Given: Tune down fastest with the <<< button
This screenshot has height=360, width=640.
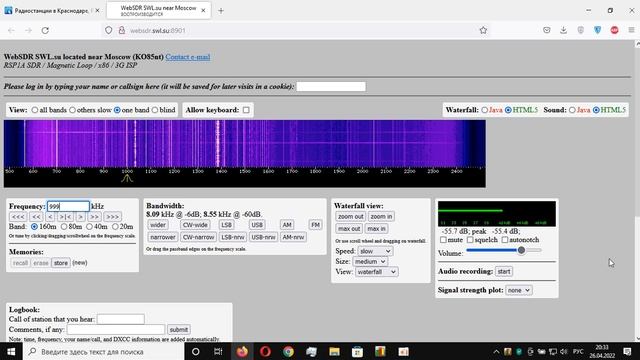Looking at the screenshot, I should click(18, 217).
